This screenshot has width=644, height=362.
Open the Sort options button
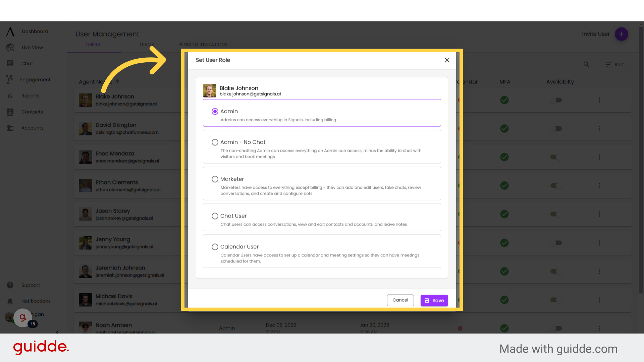tap(614, 64)
